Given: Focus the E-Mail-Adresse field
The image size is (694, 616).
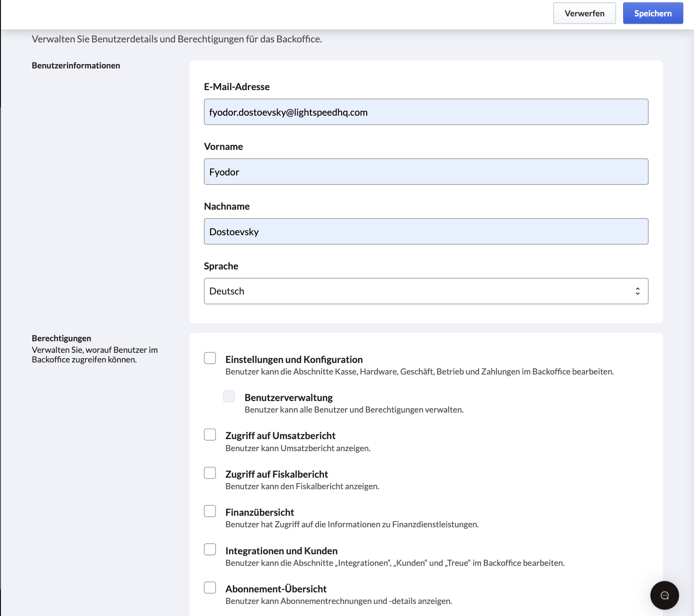Looking at the screenshot, I should point(426,112).
